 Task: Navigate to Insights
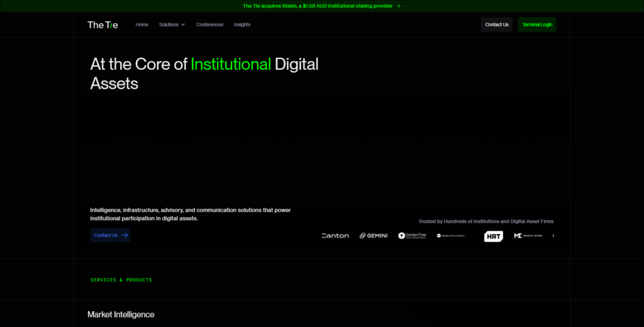click(x=242, y=25)
